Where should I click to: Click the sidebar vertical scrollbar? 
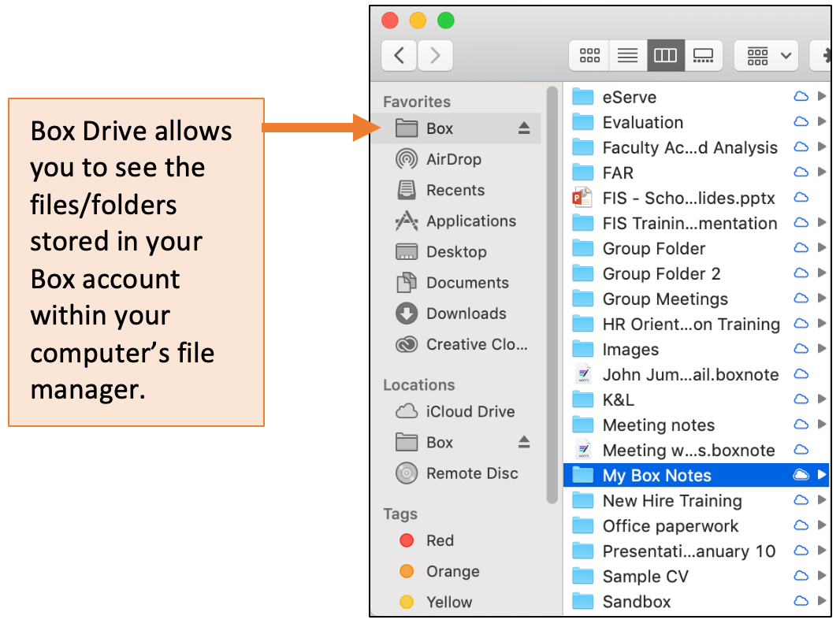(552, 295)
